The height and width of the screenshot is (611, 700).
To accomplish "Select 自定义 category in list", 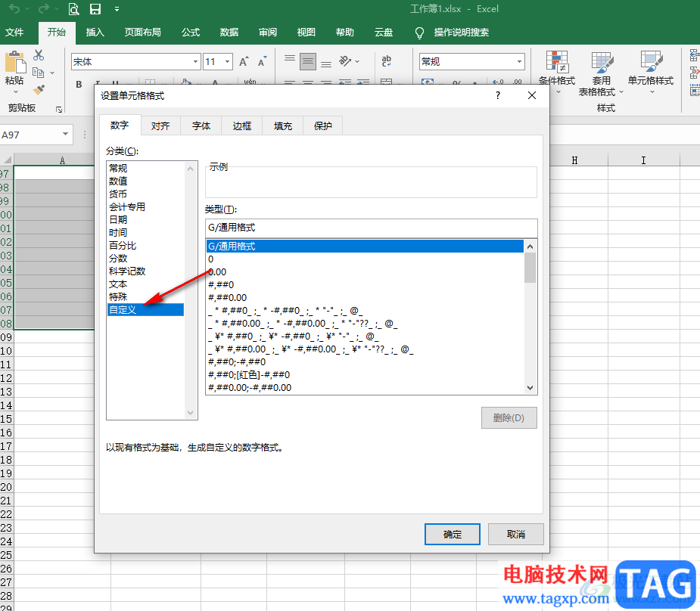I will coord(145,309).
